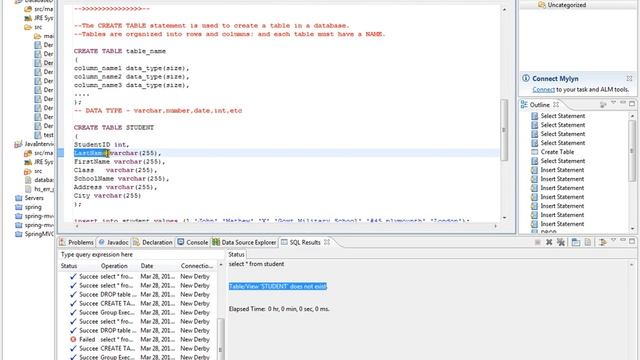Open the SQL Results view menu dropdown
This screenshot has width=640, height=360.
613,241
